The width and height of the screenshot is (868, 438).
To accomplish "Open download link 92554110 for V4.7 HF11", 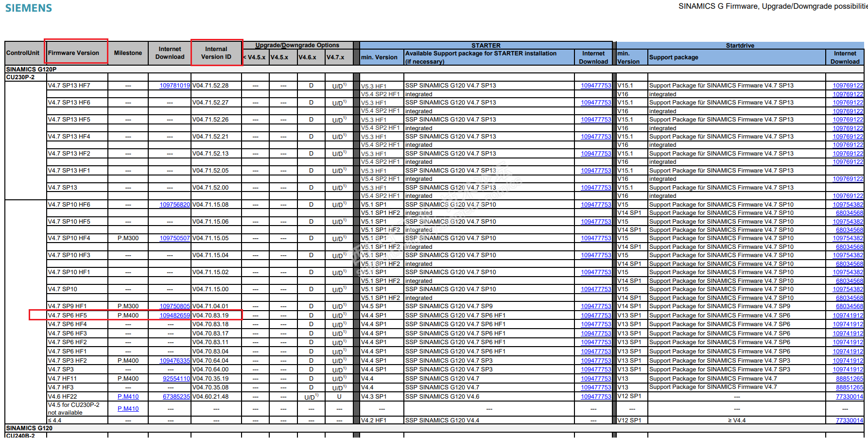I will click(176, 379).
